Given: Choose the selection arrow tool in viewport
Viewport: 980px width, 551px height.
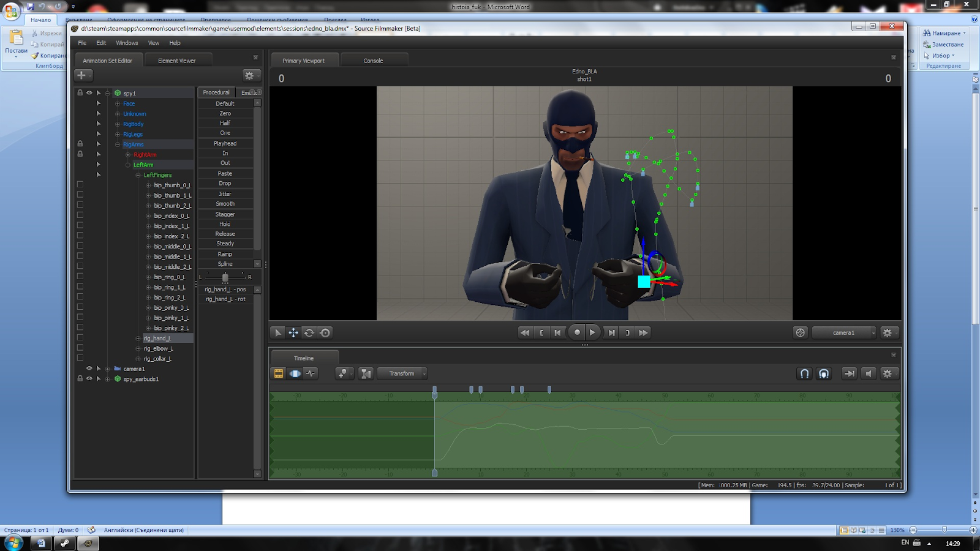Looking at the screenshot, I should 278,332.
